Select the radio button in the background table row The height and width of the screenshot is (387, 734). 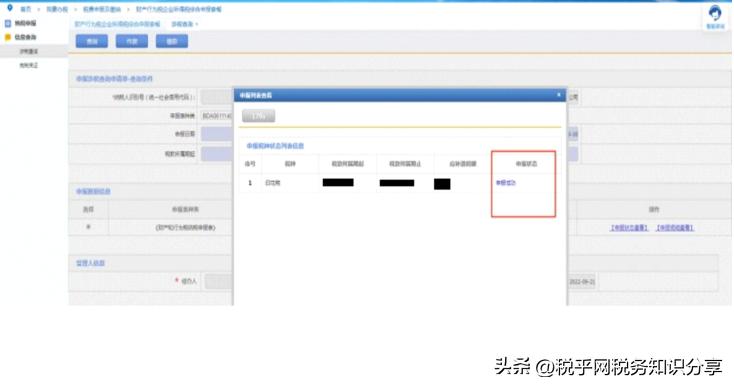point(88,227)
